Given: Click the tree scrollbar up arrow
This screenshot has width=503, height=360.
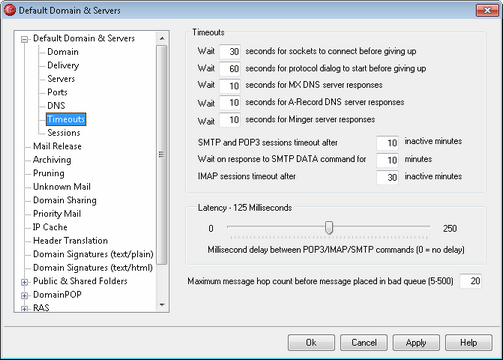Looking at the screenshot, I should 162,39.
